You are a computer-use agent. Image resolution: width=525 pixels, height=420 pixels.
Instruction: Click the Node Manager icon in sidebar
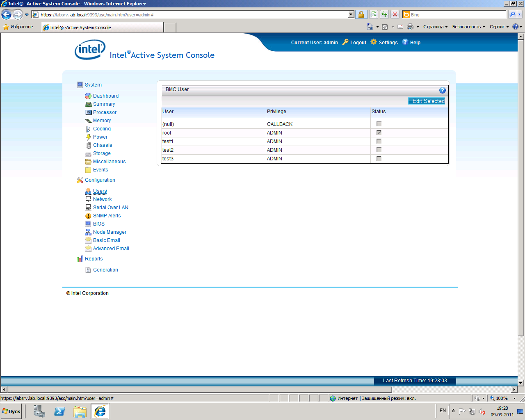(x=88, y=232)
